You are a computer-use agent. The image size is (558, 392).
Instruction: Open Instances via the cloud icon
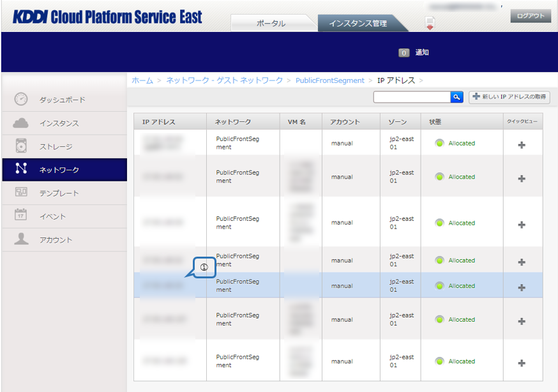20,123
